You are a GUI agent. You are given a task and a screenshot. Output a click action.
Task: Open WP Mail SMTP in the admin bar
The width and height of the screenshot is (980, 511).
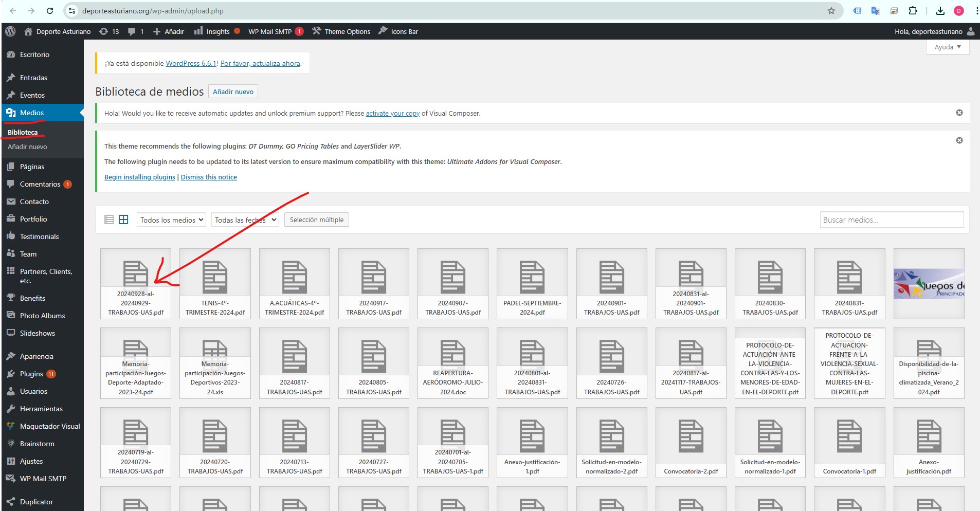pyautogui.click(x=276, y=31)
